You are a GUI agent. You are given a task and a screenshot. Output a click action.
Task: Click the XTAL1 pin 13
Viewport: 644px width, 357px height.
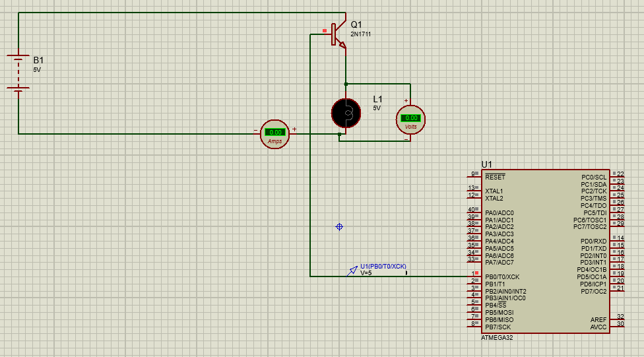pyautogui.click(x=474, y=189)
